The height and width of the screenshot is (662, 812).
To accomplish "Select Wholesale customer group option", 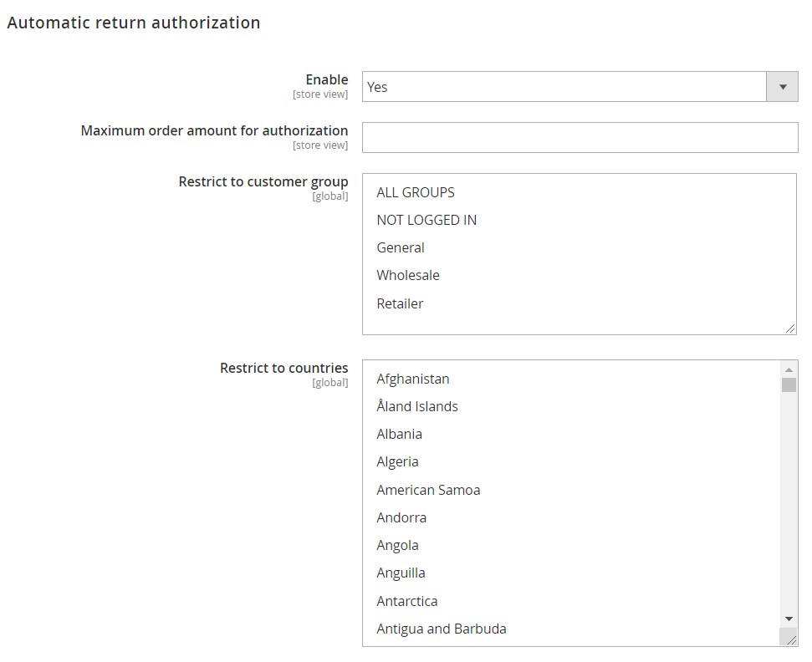I will coord(408,275).
